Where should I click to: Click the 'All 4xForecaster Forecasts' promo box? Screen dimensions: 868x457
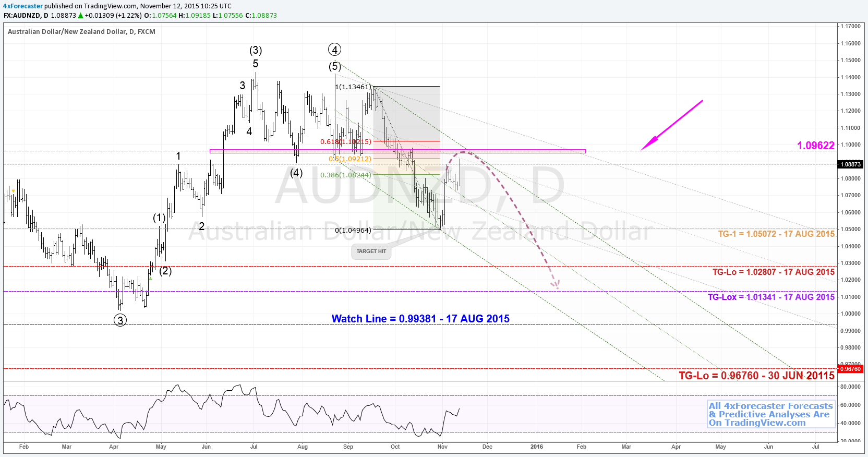point(771,414)
